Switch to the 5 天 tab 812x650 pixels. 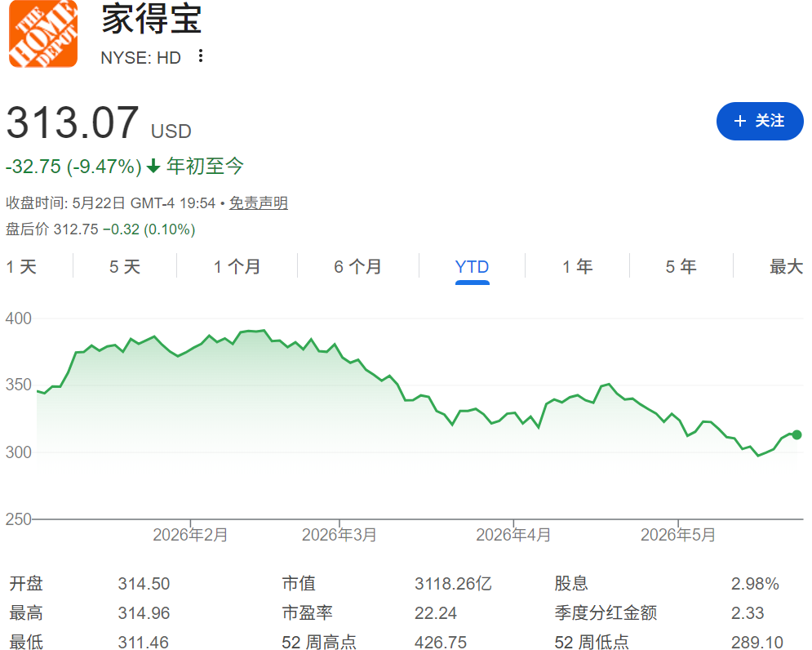pos(125,267)
